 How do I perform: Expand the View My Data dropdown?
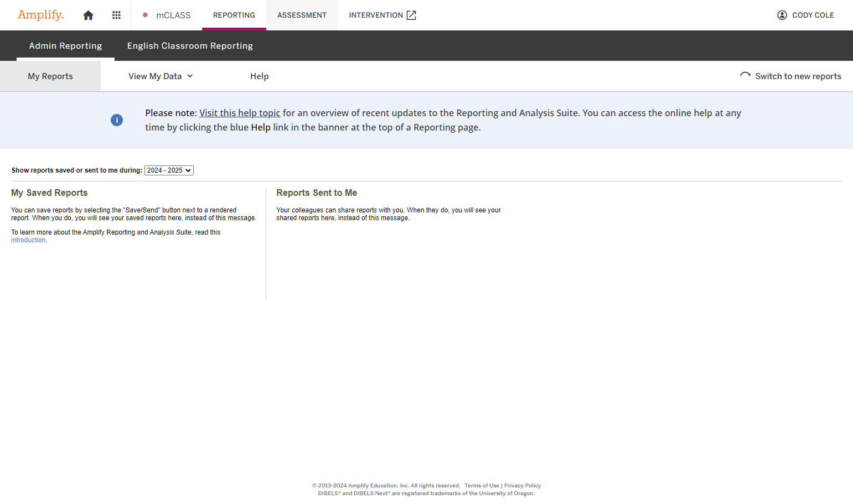click(161, 76)
